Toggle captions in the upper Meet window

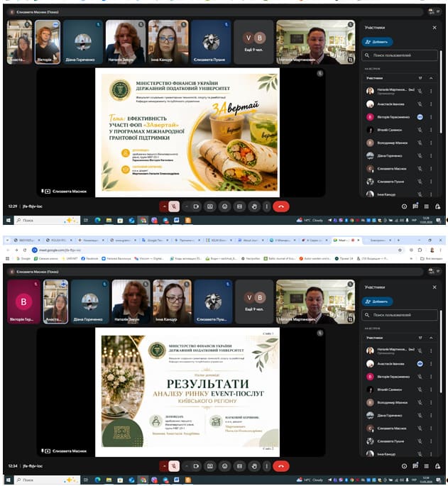[239, 206]
